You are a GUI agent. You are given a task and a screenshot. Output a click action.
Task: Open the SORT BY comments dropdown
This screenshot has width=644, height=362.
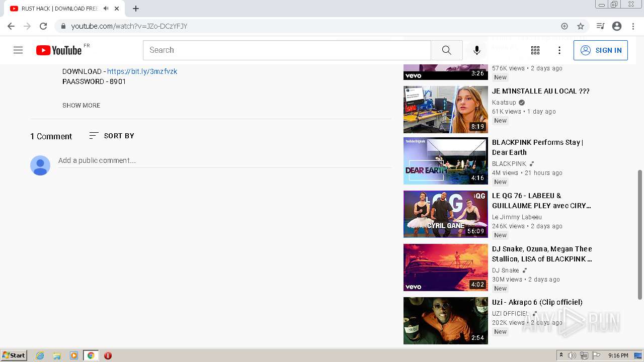[112, 136]
